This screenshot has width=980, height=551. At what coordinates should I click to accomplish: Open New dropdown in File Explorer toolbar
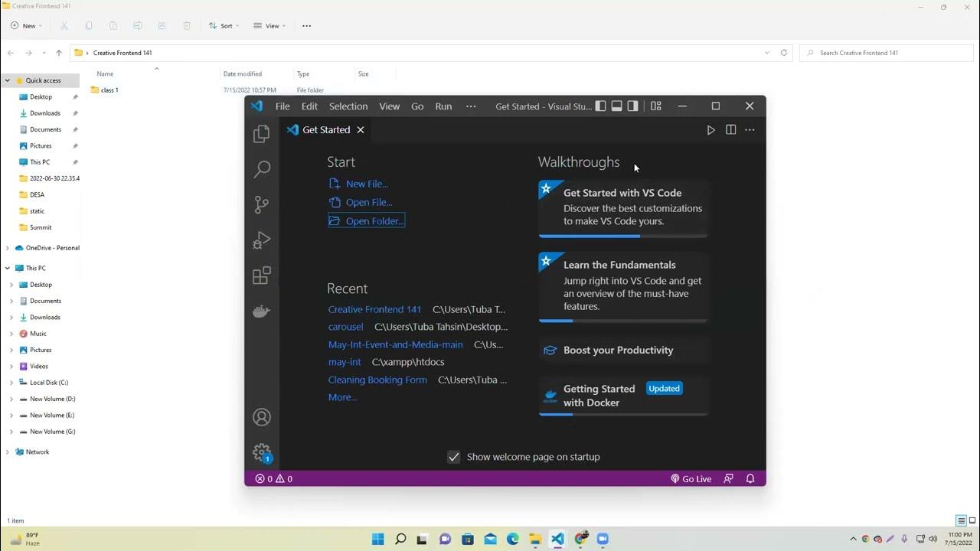(x=26, y=26)
